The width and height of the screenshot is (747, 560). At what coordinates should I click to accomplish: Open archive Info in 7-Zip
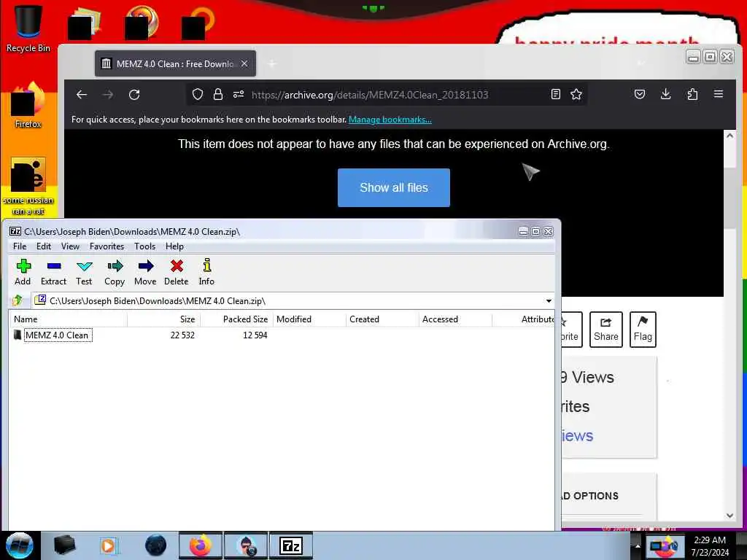[206, 272]
